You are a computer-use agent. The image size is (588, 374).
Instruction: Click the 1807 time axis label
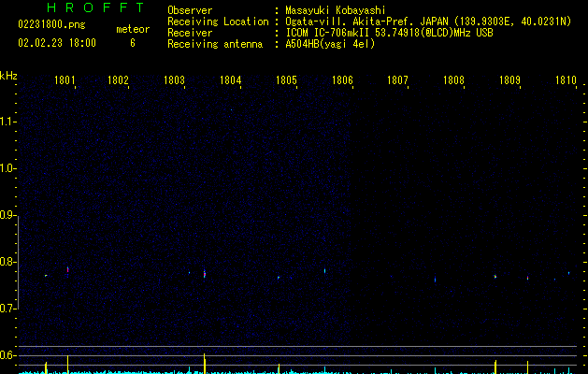pyautogui.click(x=397, y=79)
